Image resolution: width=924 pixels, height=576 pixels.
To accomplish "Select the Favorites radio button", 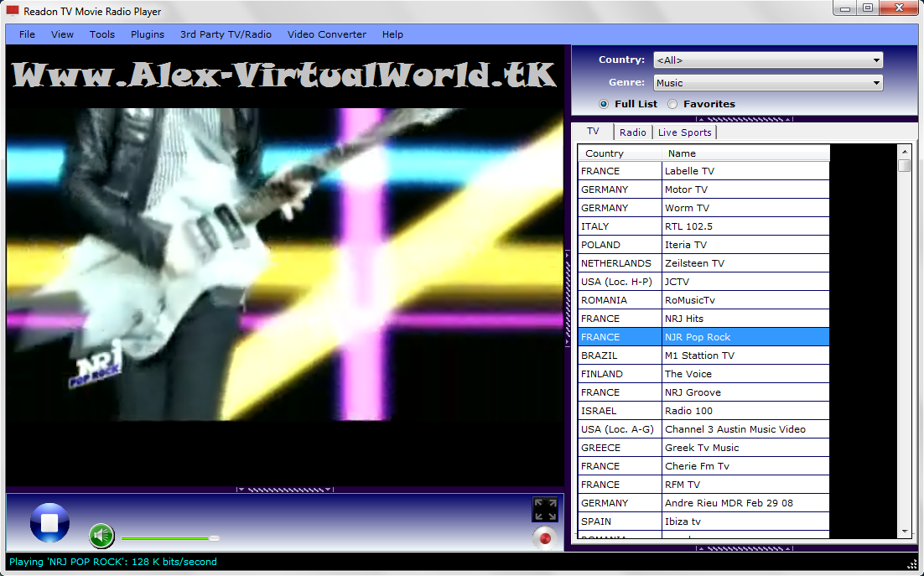I will 672,104.
